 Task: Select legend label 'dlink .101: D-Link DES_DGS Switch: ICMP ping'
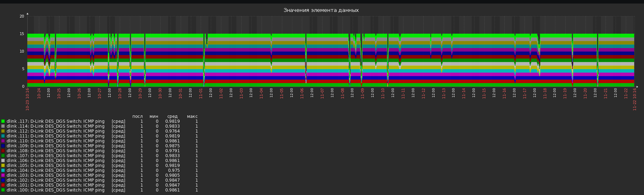[55, 185]
